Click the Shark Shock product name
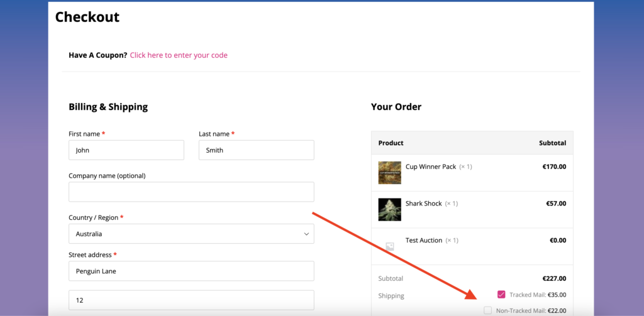 424,204
